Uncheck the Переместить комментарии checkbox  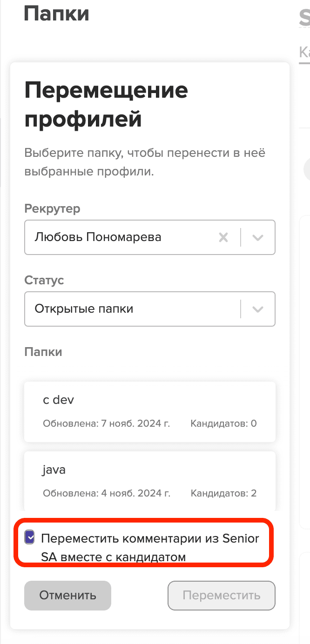pyautogui.click(x=30, y=538)
